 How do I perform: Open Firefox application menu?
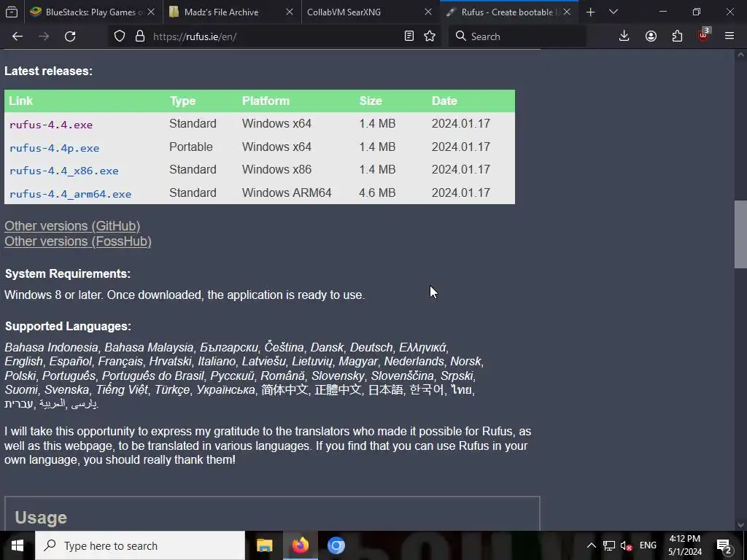(729, 36)
